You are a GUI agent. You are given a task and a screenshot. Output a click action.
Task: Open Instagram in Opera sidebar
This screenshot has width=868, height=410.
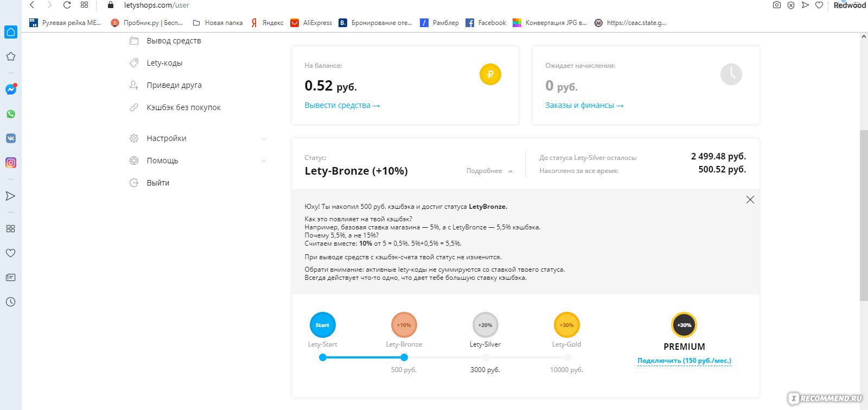click(11, 162)
